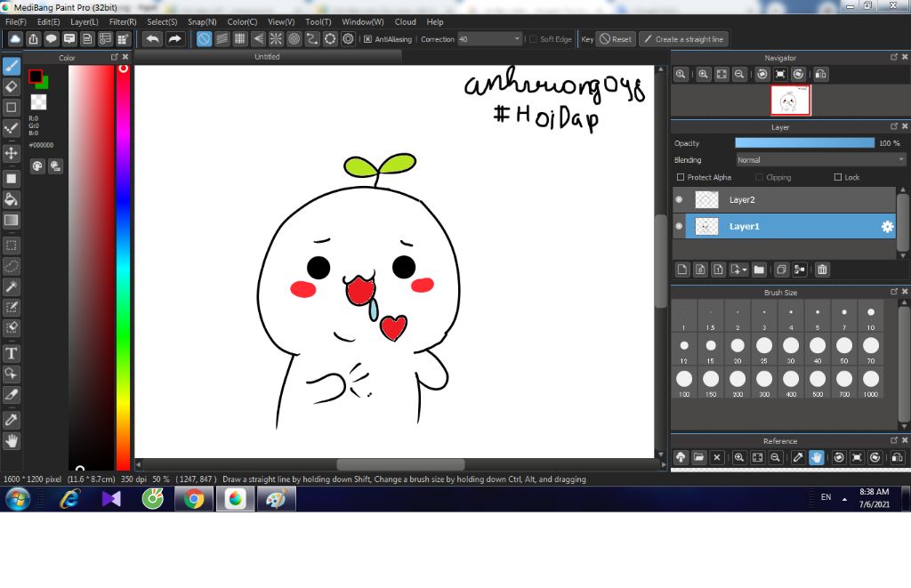Select the Gradient tool
This screenshot has height=588, width=911.
pyautogui.click(x=11, y=221)
